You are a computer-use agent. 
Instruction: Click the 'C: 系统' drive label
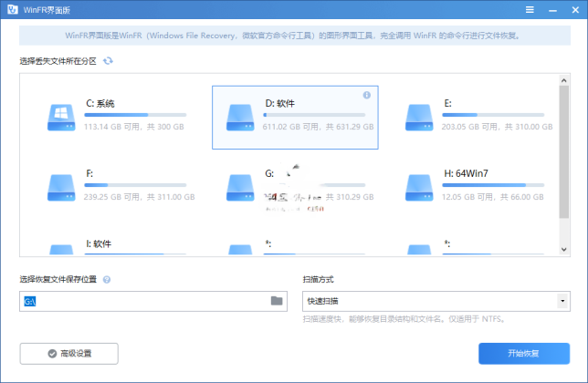click(100, 103)
